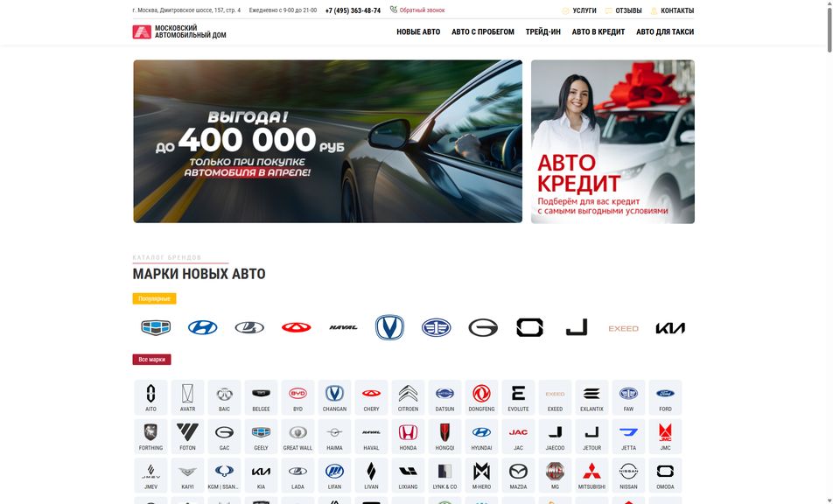Open the FAW logo in popular brands
The image size is (833, 504).
pos(436,327)
